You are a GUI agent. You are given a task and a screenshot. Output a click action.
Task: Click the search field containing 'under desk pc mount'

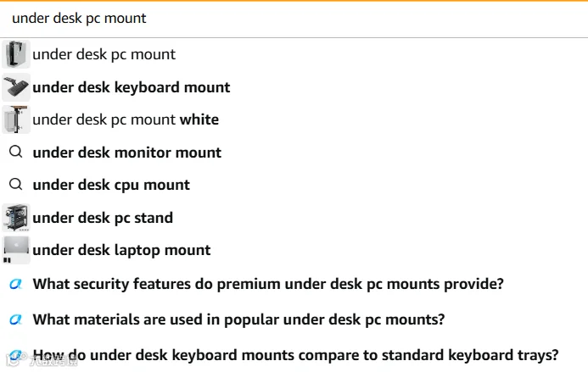(294, 19)
